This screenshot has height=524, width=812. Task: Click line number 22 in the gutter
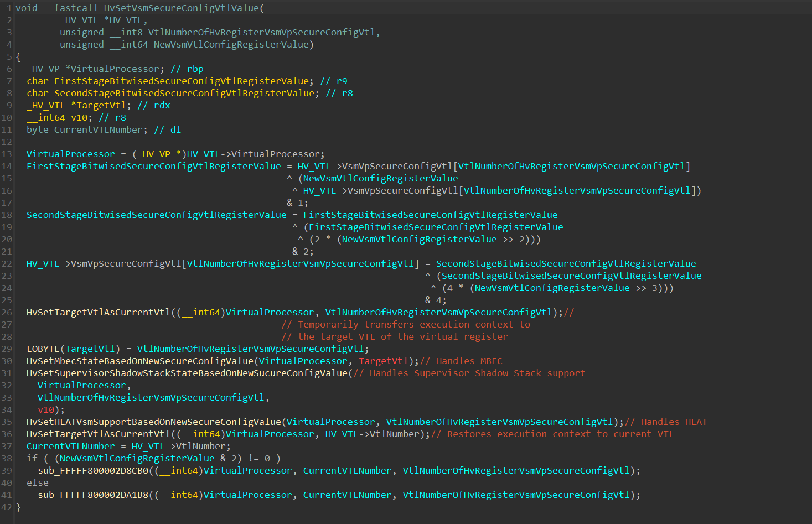pos(7,263)
